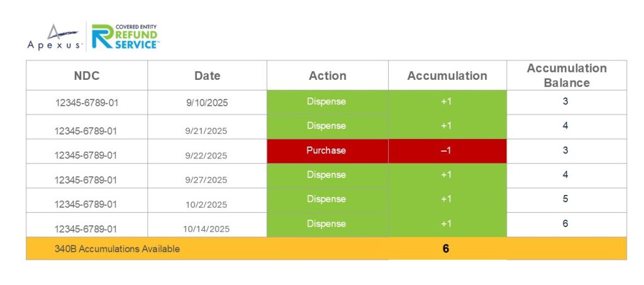Select the 9/21/2025 date cell

point(207,131)
